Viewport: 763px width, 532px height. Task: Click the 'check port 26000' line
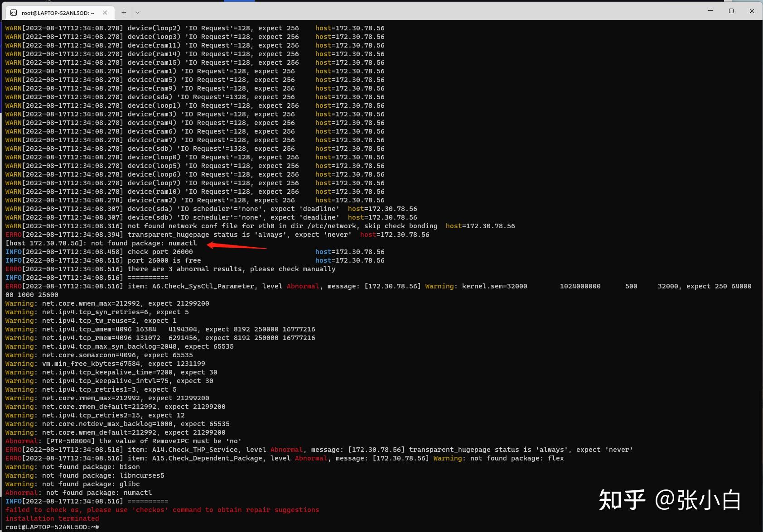point(195,252)
